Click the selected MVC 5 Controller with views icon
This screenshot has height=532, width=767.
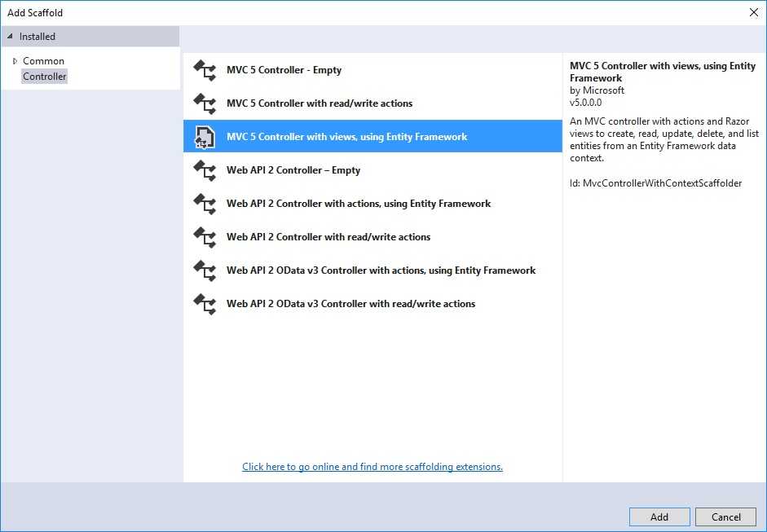(205, 136)
